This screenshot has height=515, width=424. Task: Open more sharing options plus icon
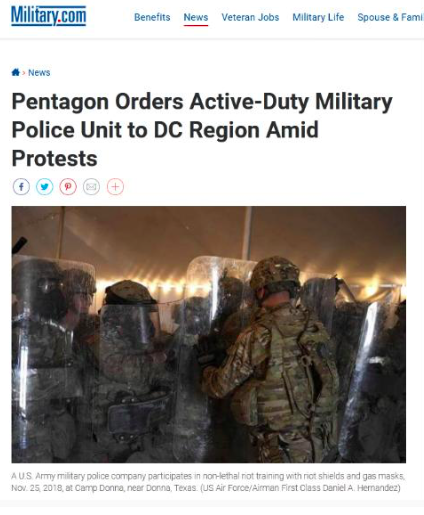click(115, 187)
